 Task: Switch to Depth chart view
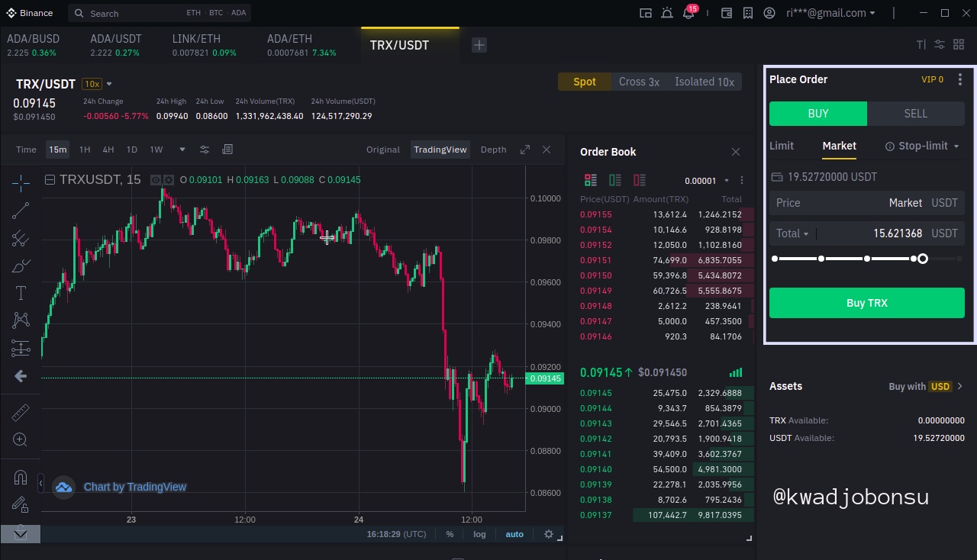click(x=493, y=150)
